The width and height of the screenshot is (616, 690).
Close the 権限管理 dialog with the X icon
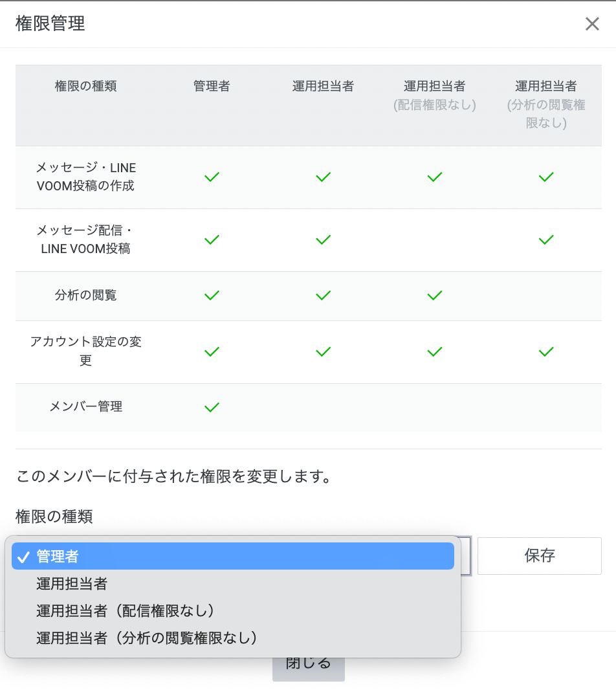[x=592, y=25]
